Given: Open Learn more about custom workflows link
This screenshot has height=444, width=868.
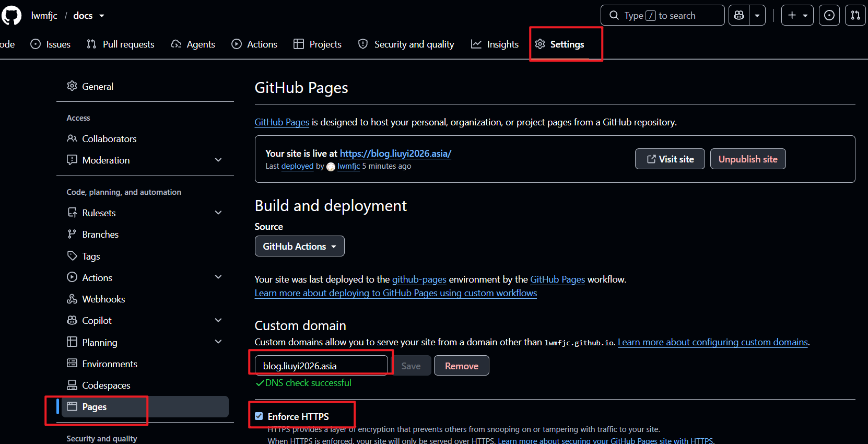Looking at the screenshot, I should point(396,293).
